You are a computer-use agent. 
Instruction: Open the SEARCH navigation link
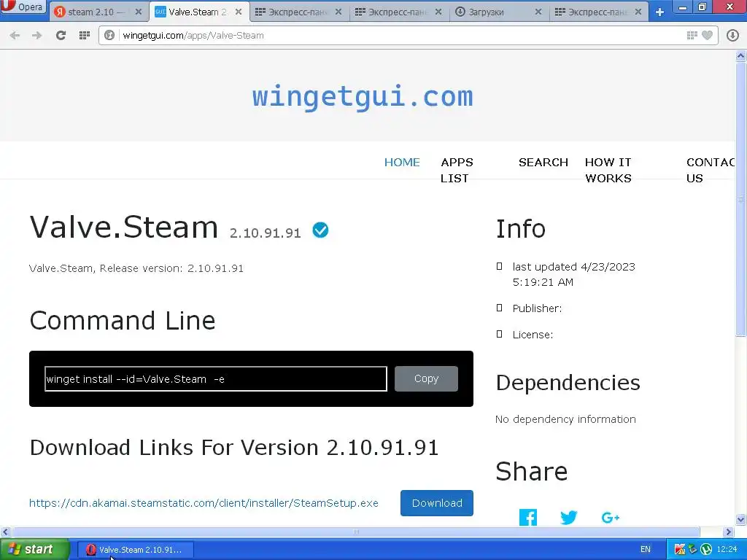pyautogui.click(x=543, y=163)
